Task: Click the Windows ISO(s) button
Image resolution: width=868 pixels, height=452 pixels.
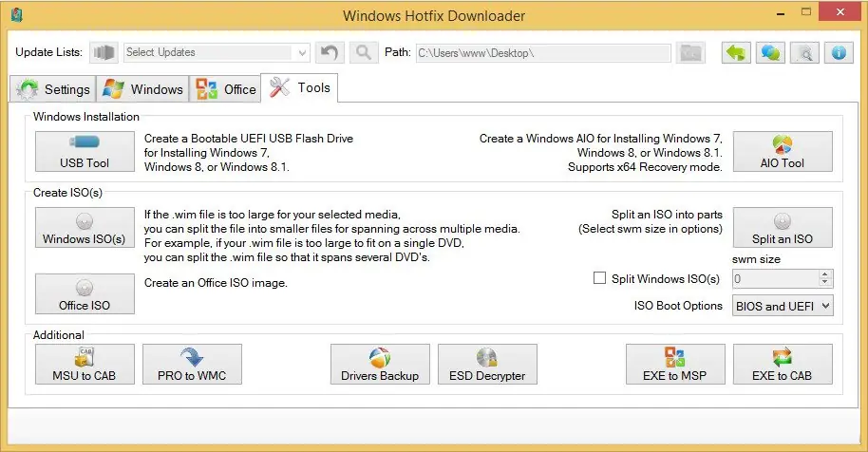Action: coord(85,227)
